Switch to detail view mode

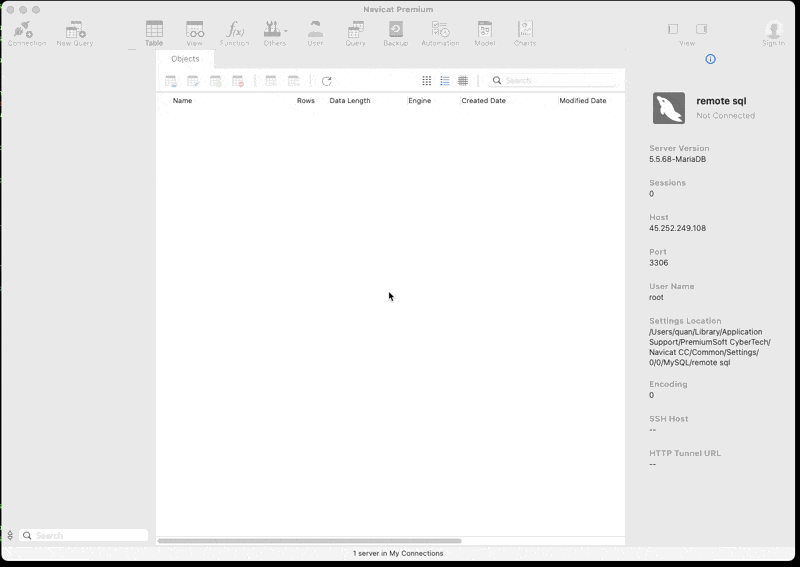[463, 81]
